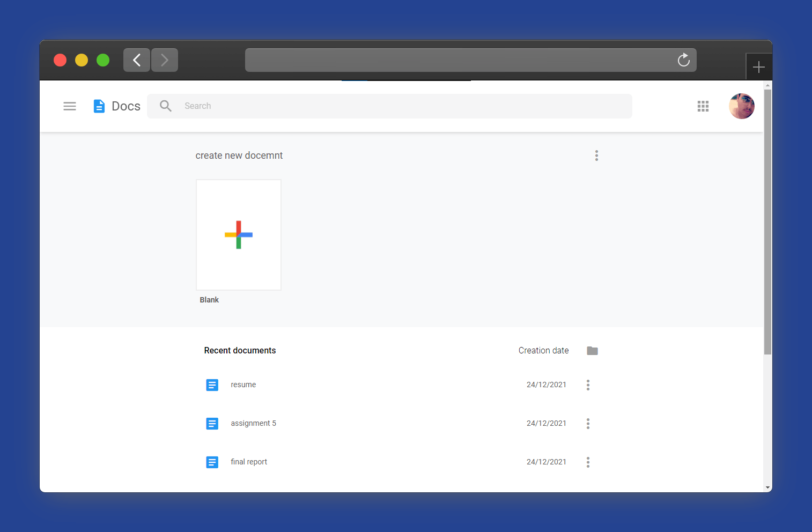This screenshot has height=532, width=812.
Task: Open more options for assignment 5
Action: tap(588, 424)
